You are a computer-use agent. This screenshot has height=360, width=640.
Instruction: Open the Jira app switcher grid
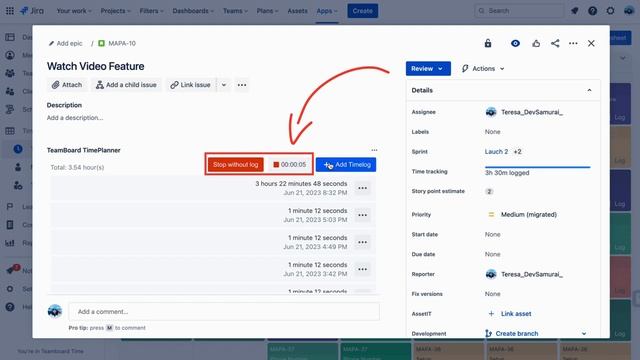[x=10, y=11]
